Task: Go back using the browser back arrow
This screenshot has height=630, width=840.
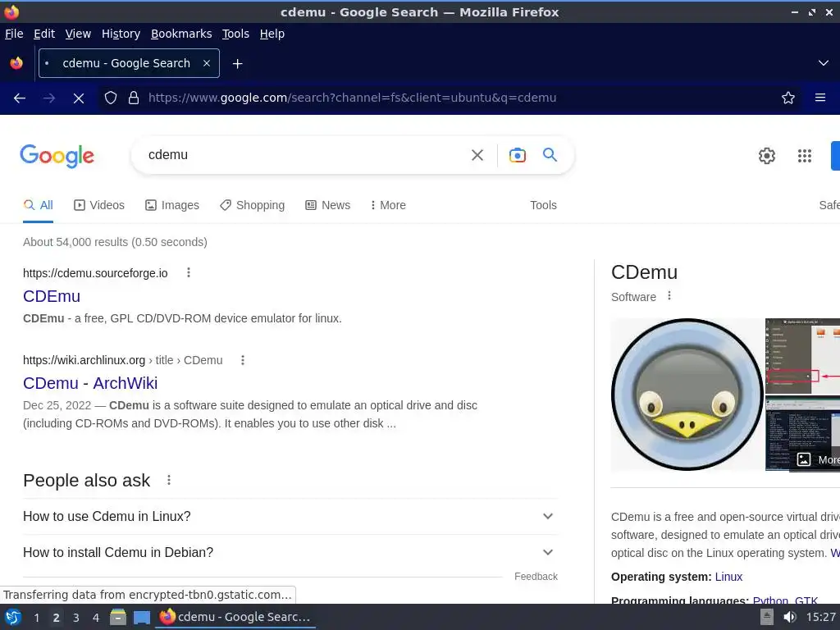Action: tap(20, 98)
